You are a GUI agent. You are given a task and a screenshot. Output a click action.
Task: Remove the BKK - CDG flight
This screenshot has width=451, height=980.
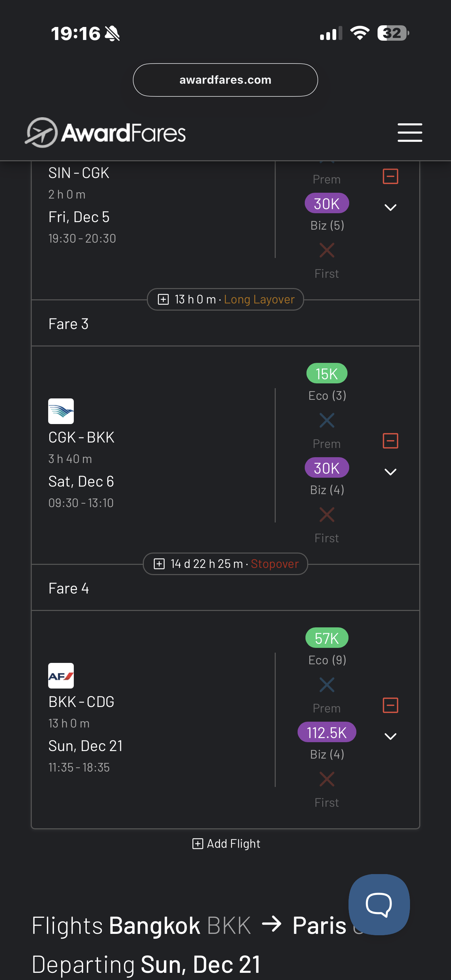(x=390, y=705)
